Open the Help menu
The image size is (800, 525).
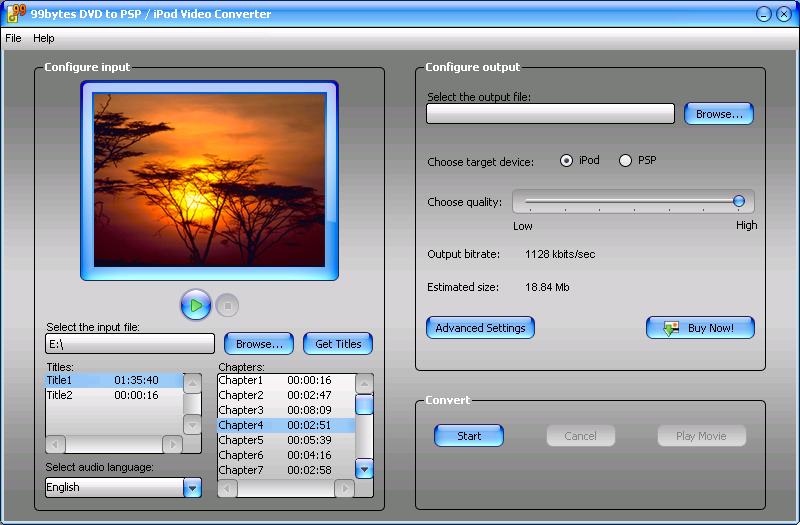(44, 38)
